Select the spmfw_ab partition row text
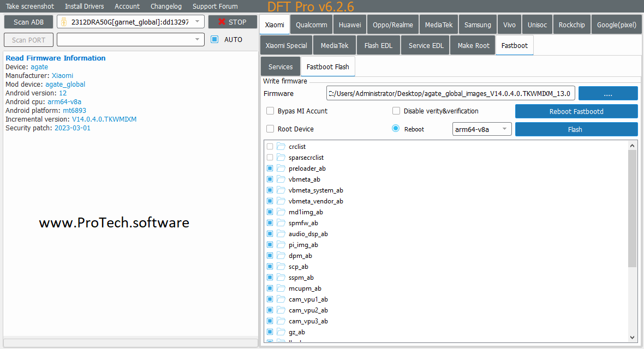 (303, 223)
